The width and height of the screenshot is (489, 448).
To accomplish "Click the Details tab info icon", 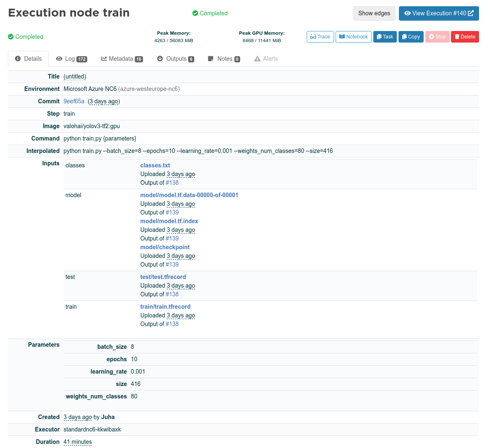I will pos(18,59).
